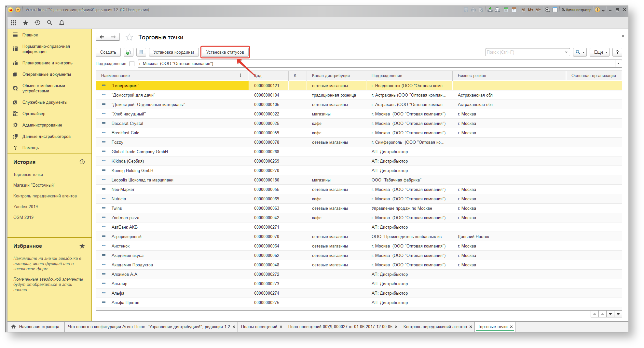Navigate forward with right arrow button
This screenshot has height=348, width=644.
114,37
